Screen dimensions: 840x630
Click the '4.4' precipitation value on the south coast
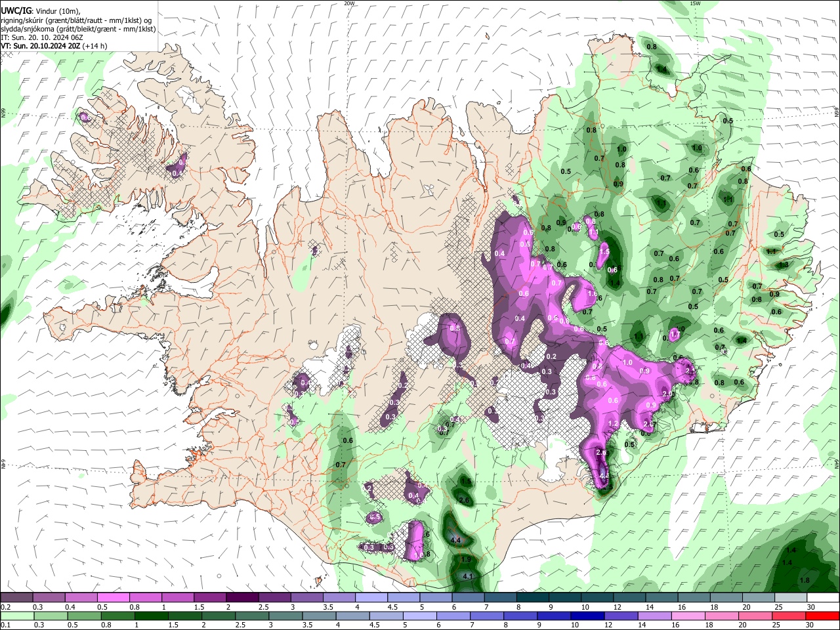pyautogui.click(x=456, y=539)
